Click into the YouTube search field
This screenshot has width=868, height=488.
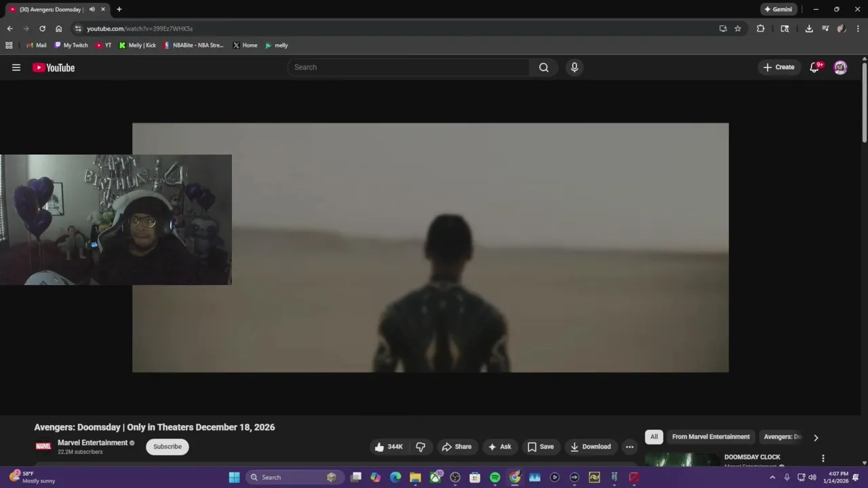pos(408,67)
